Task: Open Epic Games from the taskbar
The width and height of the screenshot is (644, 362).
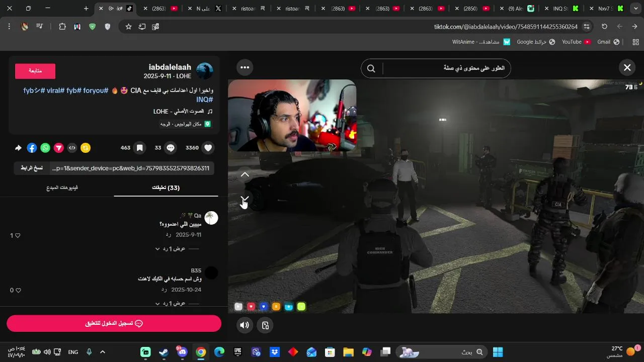Action: [x=238, y=352]
